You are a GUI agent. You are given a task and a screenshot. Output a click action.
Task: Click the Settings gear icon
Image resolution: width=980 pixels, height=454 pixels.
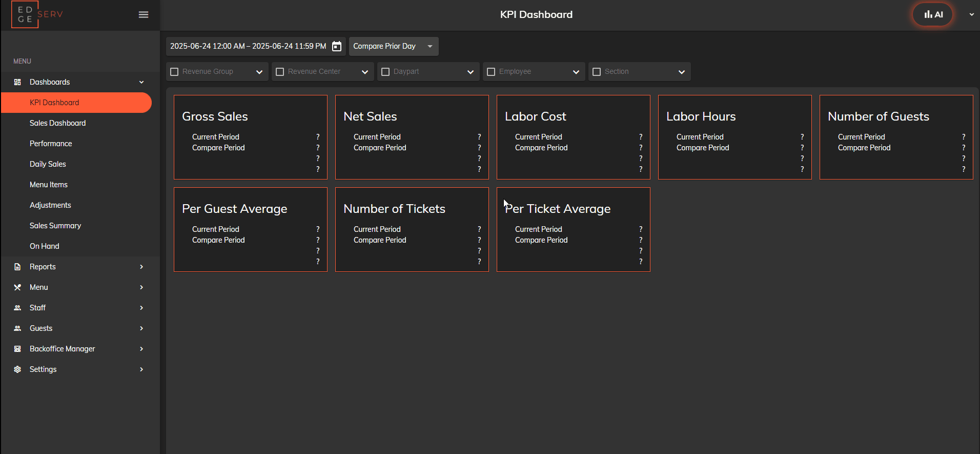click(17, 369)
